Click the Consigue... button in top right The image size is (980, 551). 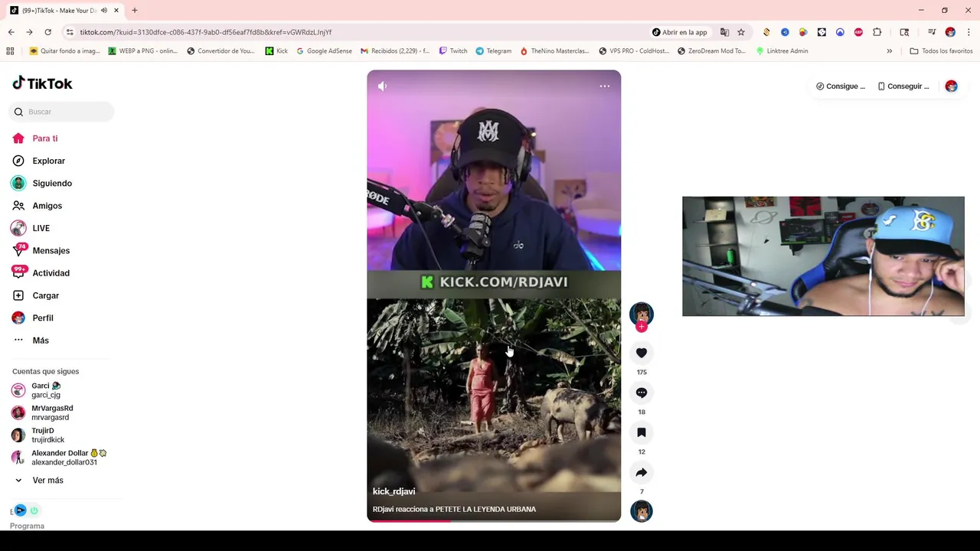[841, 86]
